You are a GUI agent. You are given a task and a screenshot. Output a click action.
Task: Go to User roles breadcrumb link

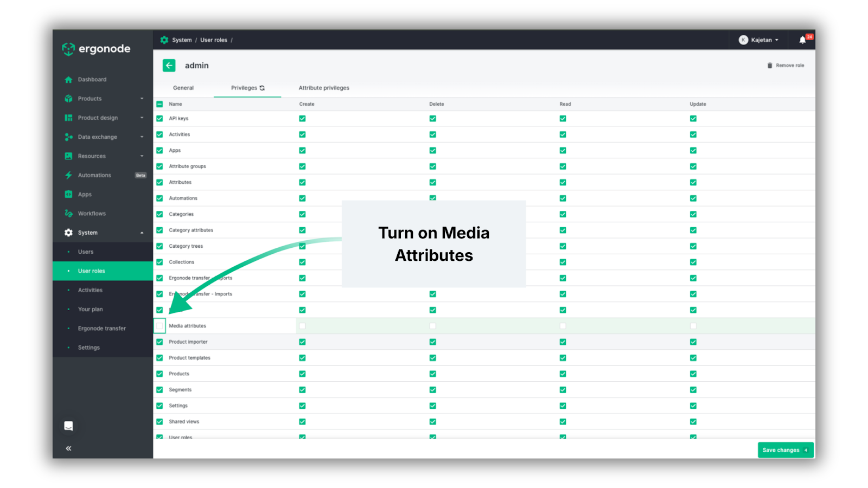click(214, 40)
